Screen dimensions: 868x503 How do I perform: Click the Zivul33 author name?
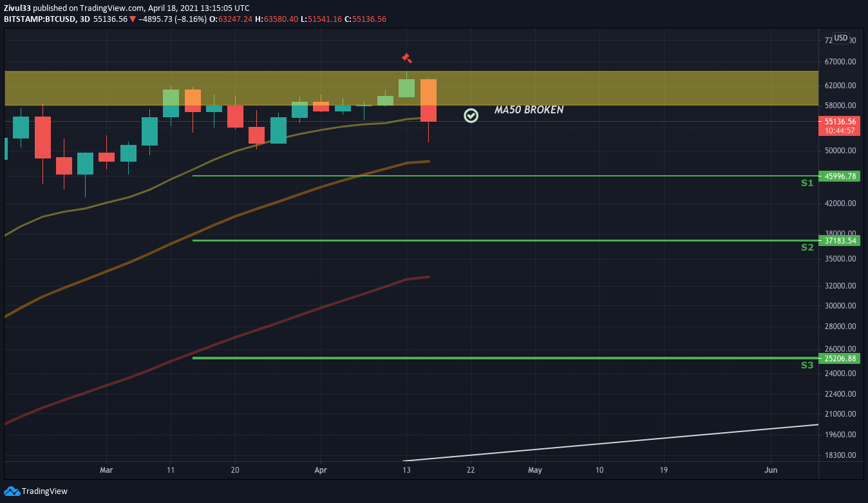point(17,8)
